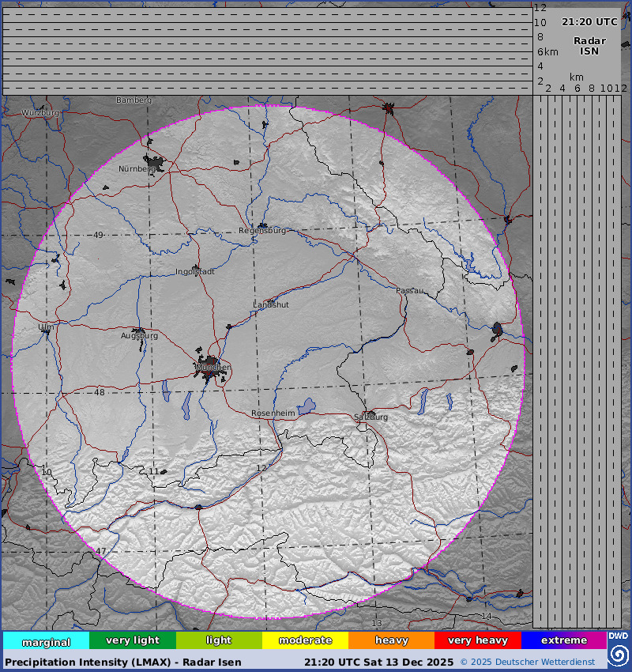Select the cyan marginal legend swatch
This screenshot has width=632, height=672.
coord(46,640)
